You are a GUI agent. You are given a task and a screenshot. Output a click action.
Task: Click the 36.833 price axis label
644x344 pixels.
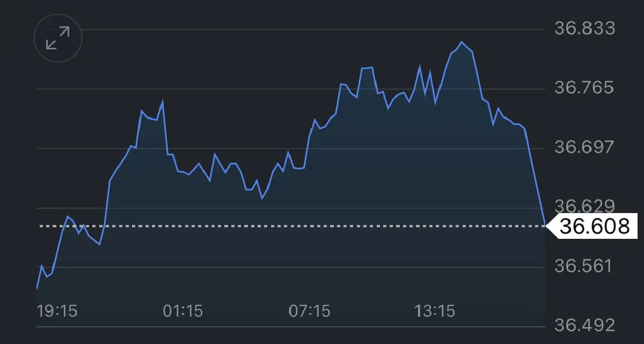(x=584, y=28)
